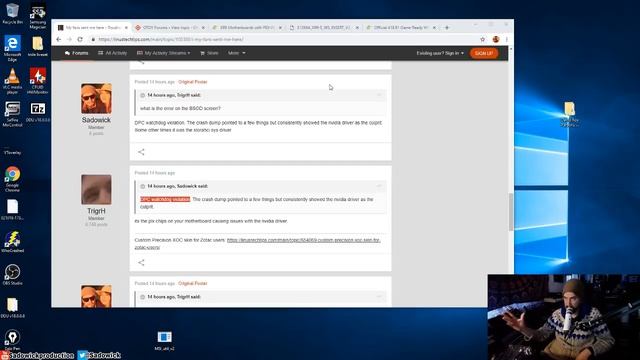The width and height of the screenshot is (640, 360).
Task: Open TrigrH's profile name link
Action: [96, 211]
